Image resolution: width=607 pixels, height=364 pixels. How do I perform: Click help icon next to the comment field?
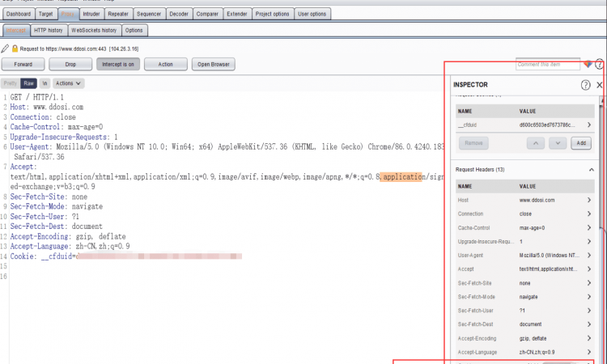pos(599,64)
